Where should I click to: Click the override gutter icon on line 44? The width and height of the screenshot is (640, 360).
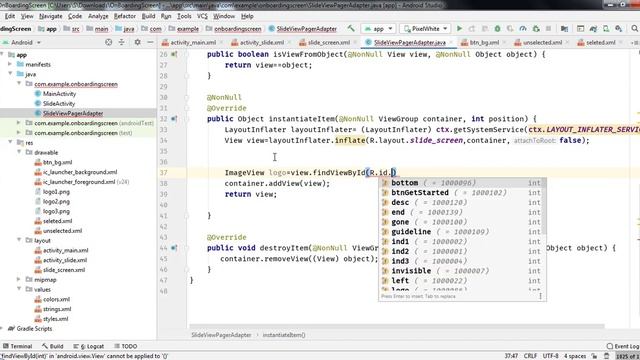point(174,248)
